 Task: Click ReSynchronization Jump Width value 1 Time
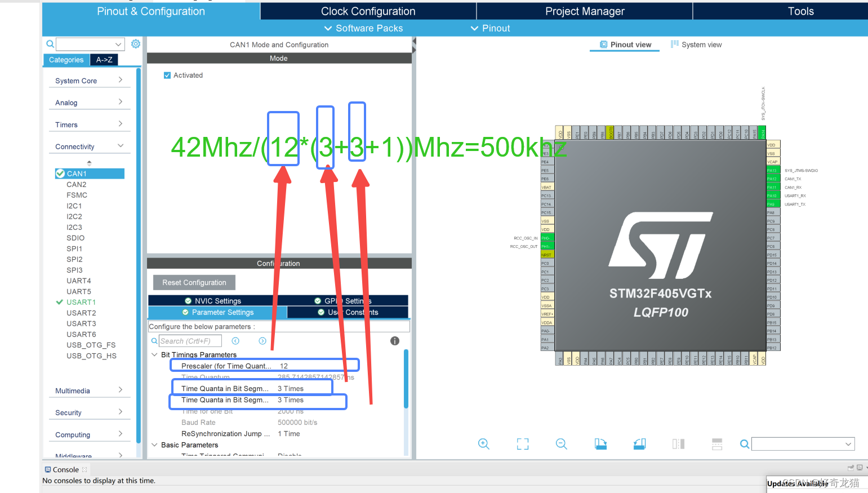(x=289, y=433)
